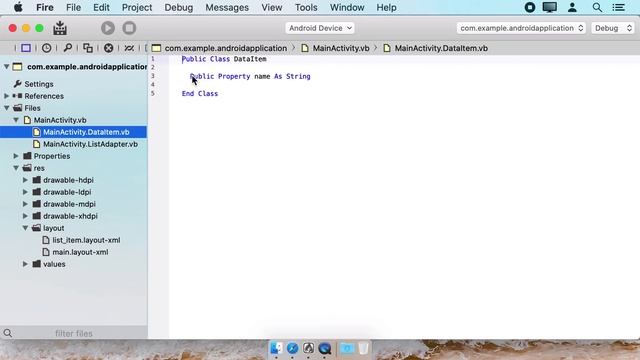
Task: Click the project icon in breadcrumb bar
Action: (x=156, y=48)
